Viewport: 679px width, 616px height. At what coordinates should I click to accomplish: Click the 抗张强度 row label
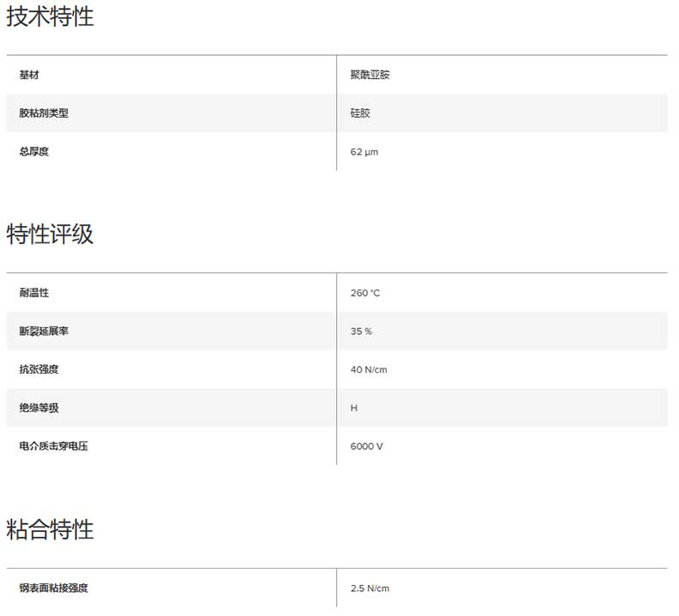coord(39,369)
